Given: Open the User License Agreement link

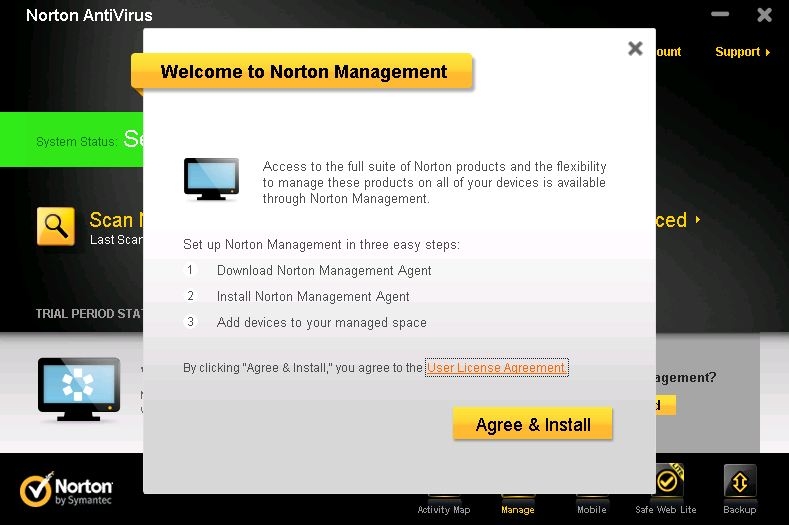Looking at the screenshot, I should coord(497,367).
